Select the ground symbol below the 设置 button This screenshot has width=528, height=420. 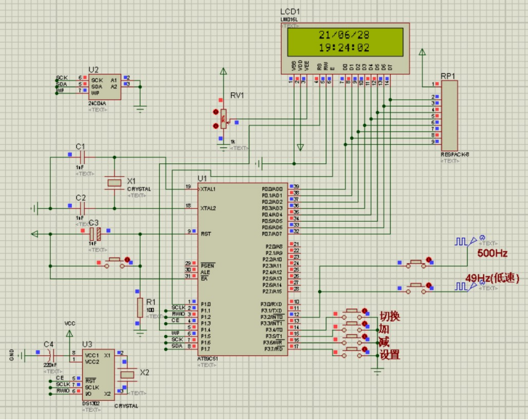377,372
